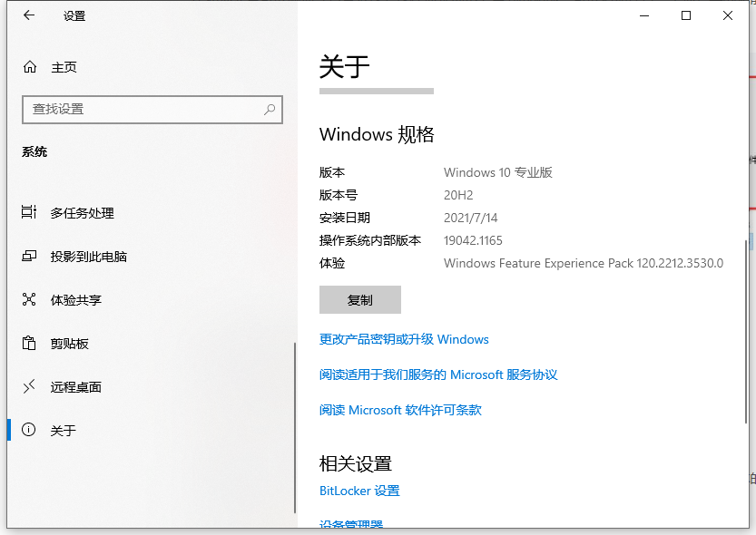The height and width of the screenshot is (535, 756).
Task: Open BitLocker 设置
Action: [358, 491]
